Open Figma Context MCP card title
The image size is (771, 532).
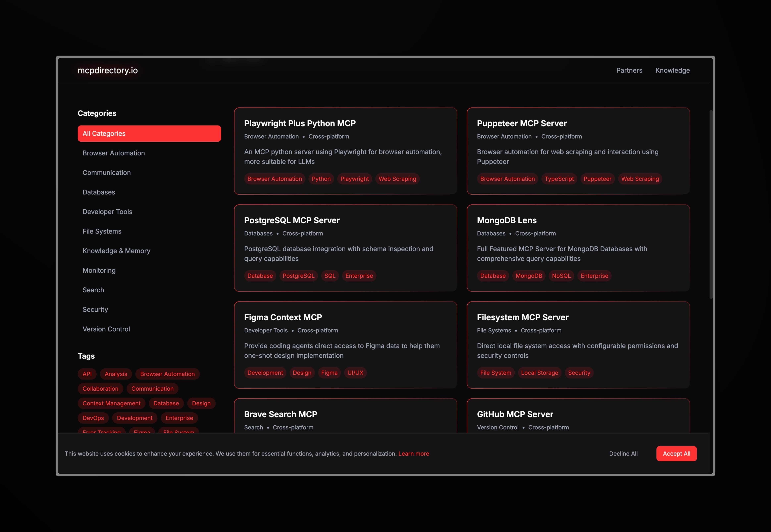(x=283, y=317)
